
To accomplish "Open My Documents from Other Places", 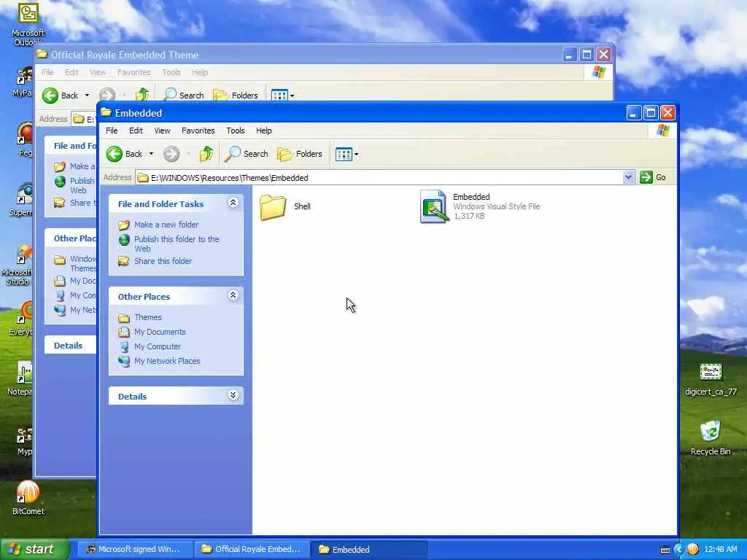I will pos(160,332).
